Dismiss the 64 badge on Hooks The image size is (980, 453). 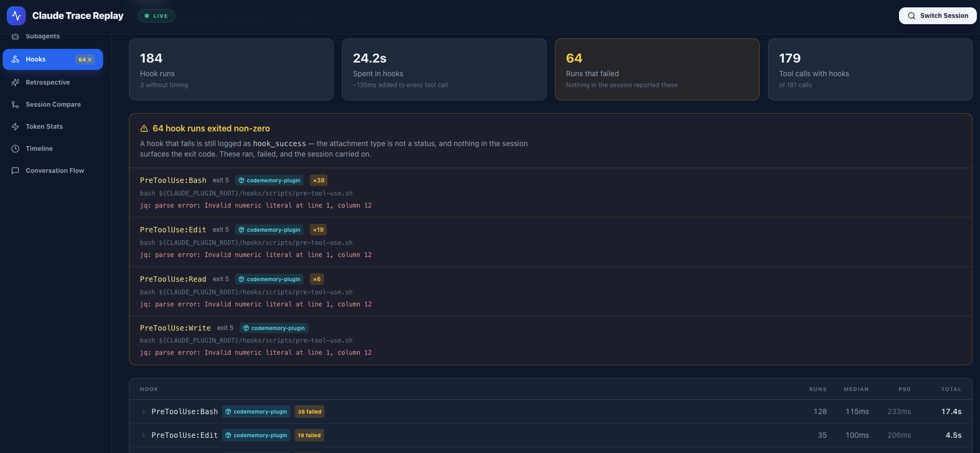pyautogui.click(x=85, y=59)
